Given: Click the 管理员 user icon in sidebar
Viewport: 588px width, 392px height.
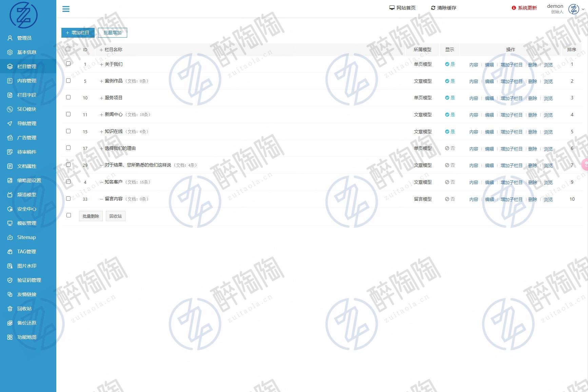Looking at the screenshot, I should [x=10, y=38].
